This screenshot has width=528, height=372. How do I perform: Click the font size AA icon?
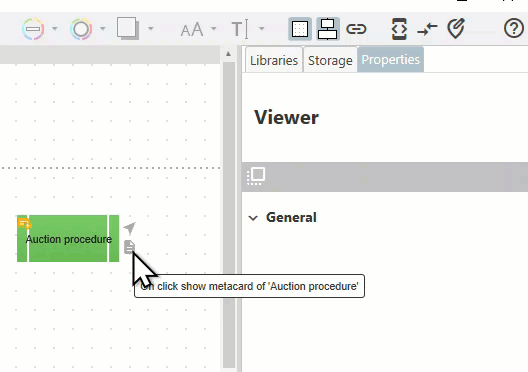coord(192,30)
